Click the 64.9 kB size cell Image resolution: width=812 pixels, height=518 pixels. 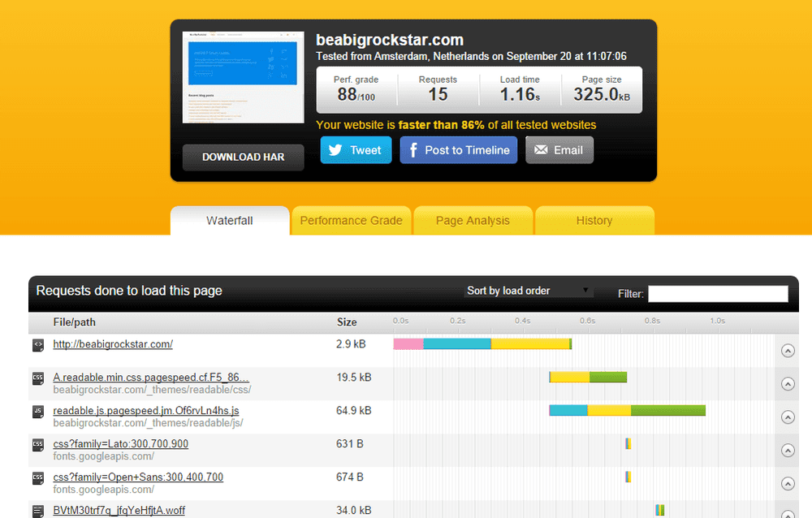[x=354, y=410]
